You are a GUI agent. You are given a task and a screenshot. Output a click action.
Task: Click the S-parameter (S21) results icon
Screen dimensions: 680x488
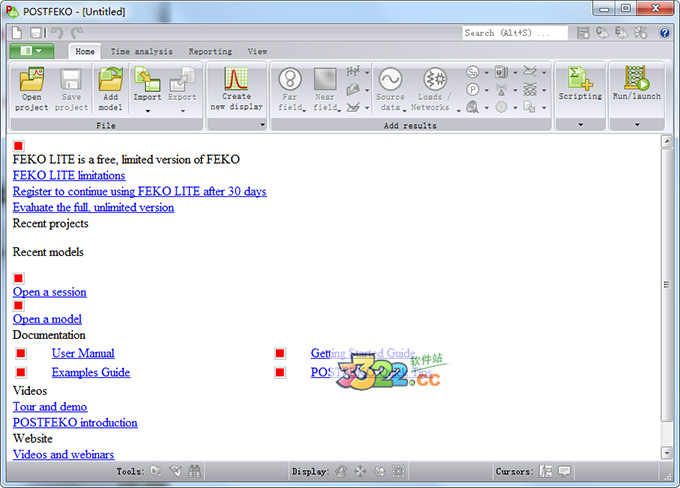tap(472, 72)
